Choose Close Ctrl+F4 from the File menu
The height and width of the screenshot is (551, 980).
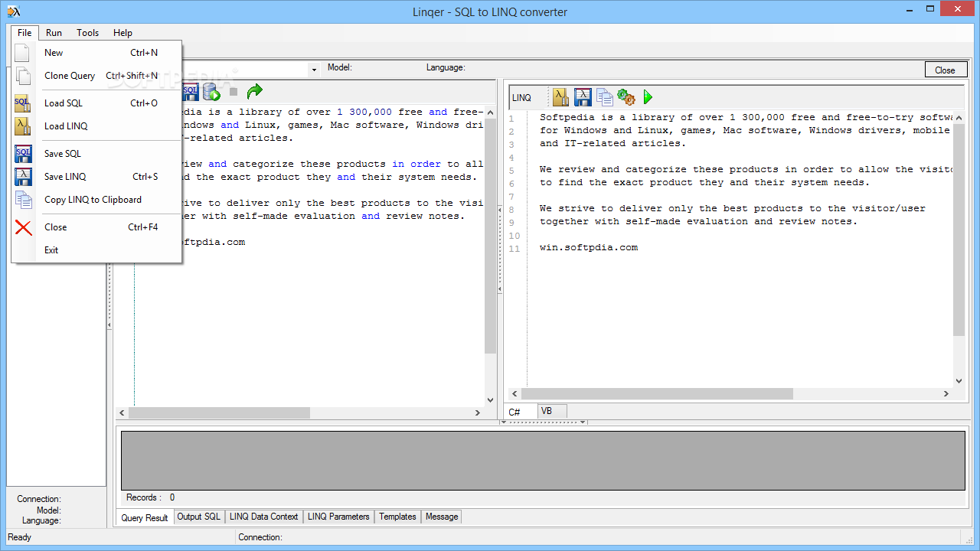[x=97, y=227]
